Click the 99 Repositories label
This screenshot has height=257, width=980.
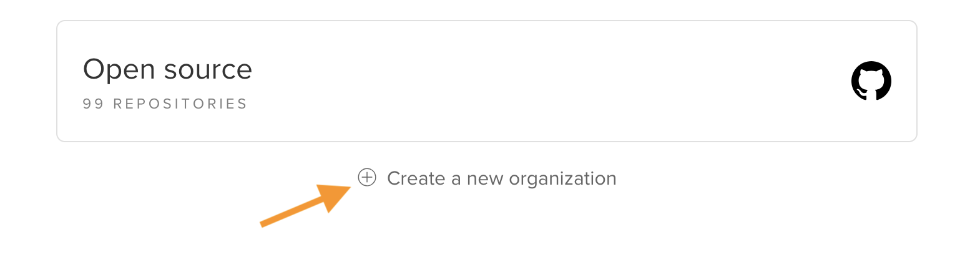point(165,104)
